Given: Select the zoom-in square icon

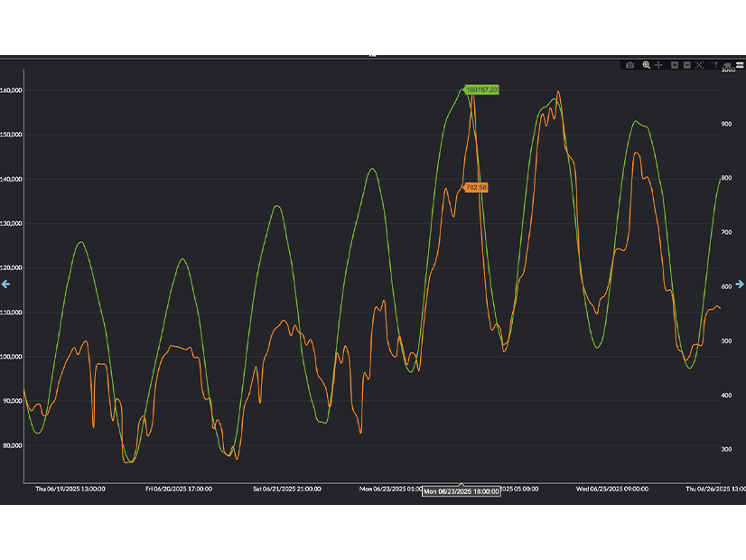Looking at the screenshot, I should [x=675, y=65].
